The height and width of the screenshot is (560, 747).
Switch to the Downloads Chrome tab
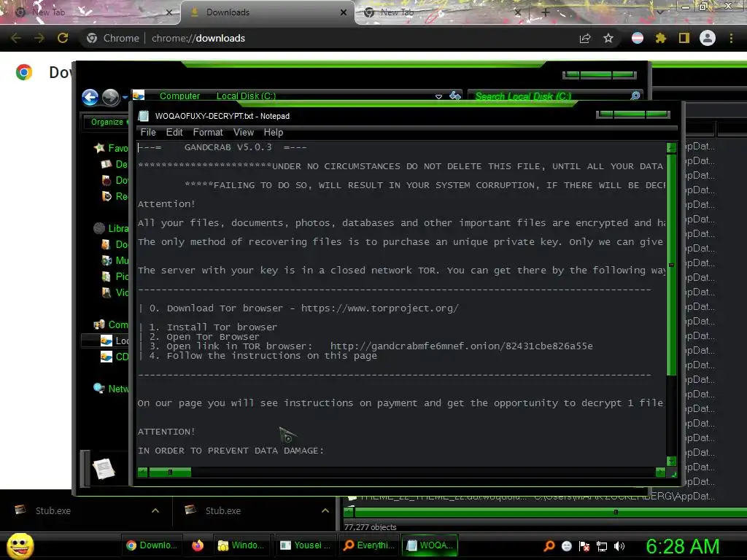[267, 12]
